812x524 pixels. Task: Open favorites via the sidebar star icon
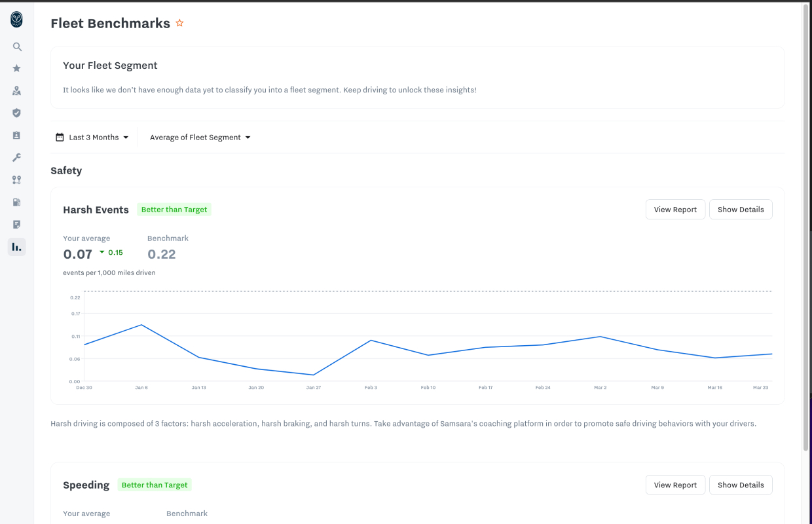17,68
